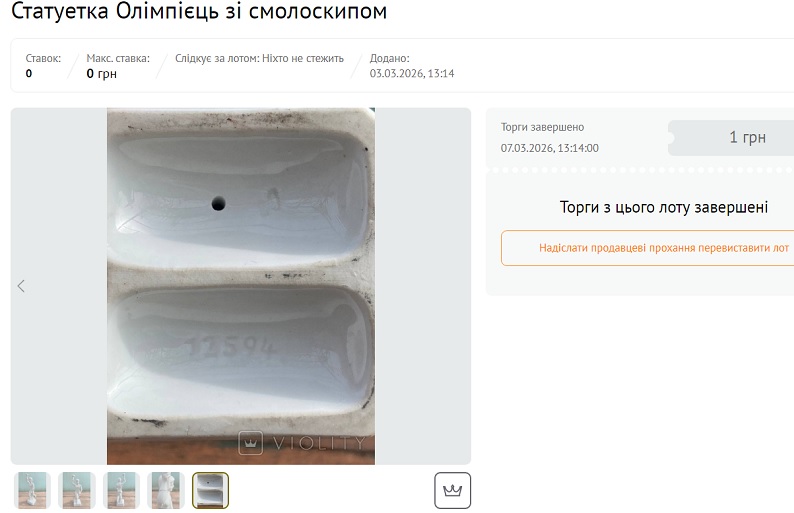Viewport: 794px width, 513px height.
Task: Show the previous lot photo
Action: (21, 286)
